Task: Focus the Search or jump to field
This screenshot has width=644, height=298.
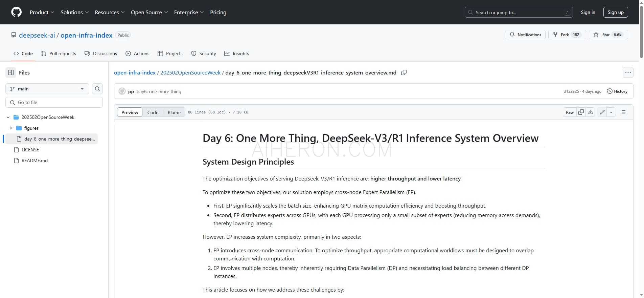Action: 519,12
